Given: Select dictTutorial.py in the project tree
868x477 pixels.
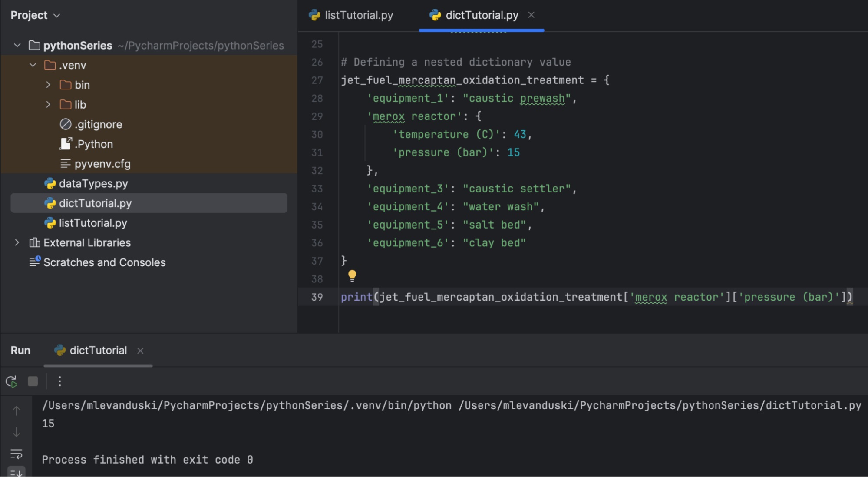Looking at the screenshot, I should pos(149,203).
